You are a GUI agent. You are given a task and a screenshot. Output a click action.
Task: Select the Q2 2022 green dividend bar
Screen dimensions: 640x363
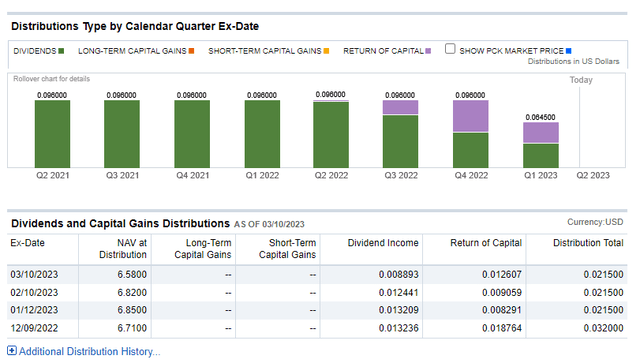click(331, 135)
